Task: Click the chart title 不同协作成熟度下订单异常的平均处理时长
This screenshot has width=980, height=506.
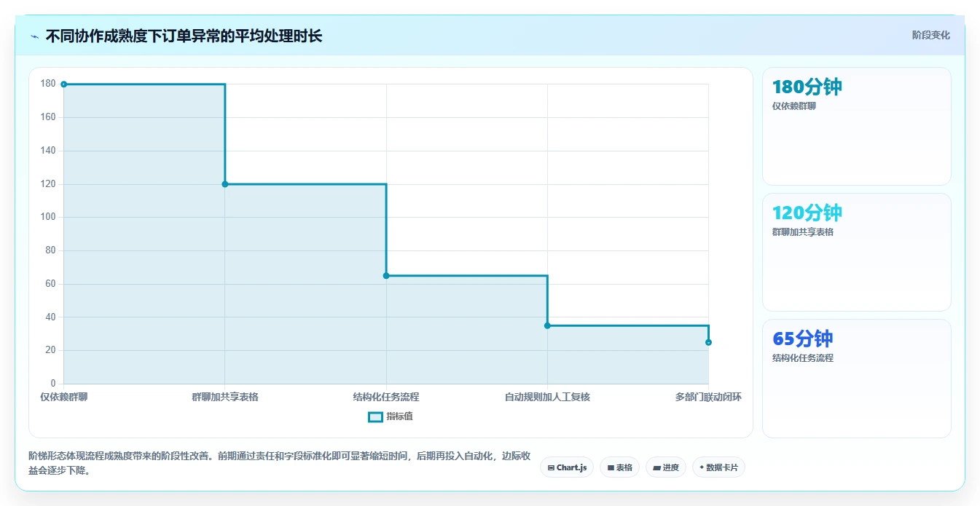Action: click(x=184, y=36)
